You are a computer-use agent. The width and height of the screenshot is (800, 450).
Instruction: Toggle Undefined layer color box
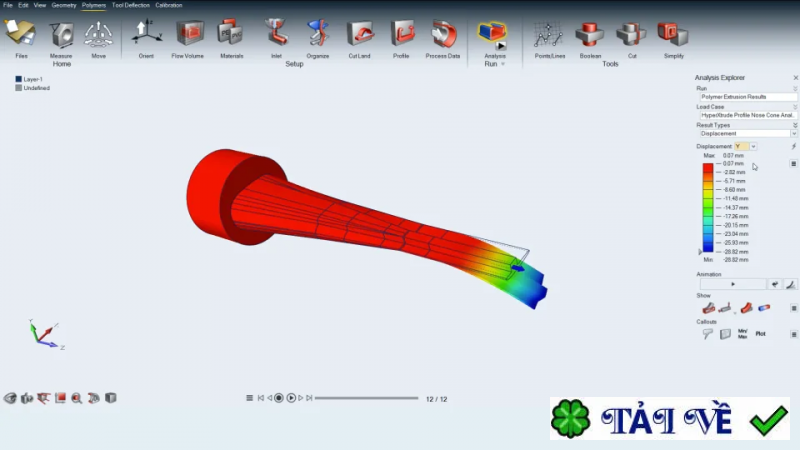click(18, 88)
